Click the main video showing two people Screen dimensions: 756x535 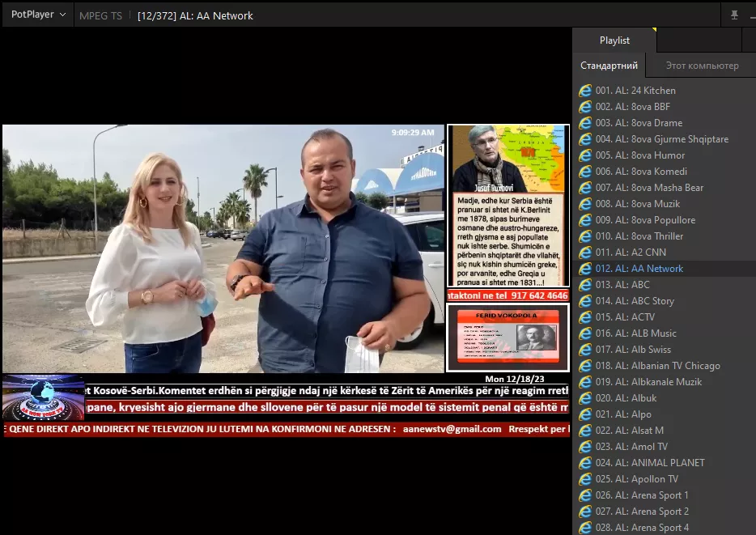(223, 248)
